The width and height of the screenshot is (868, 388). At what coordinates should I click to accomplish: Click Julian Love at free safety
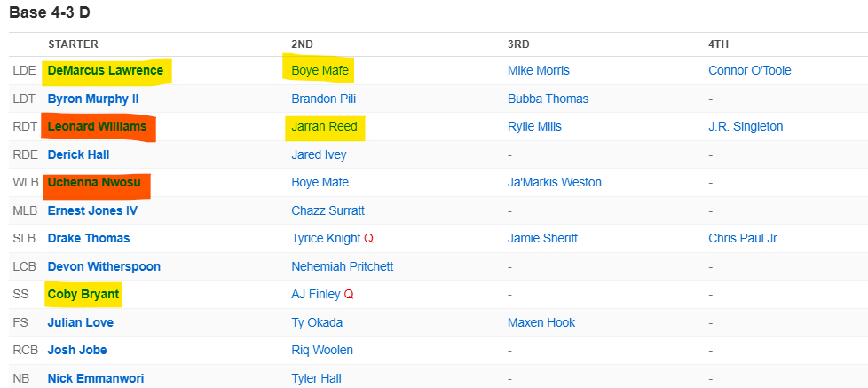point(81,322)
